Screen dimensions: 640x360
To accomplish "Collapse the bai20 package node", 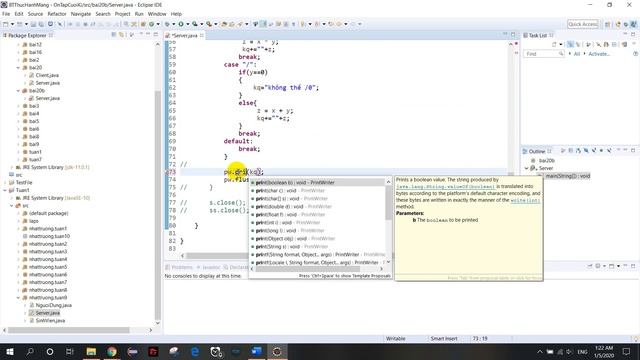I will tap(18, 68).
